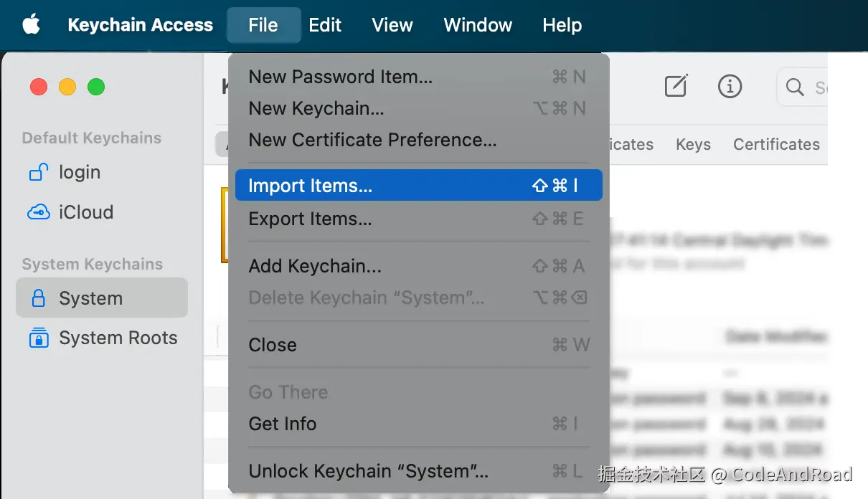This screenshot has height=499, width=868.
Task: Click the Apple menu icon
Action: click(x=31, y=25)
